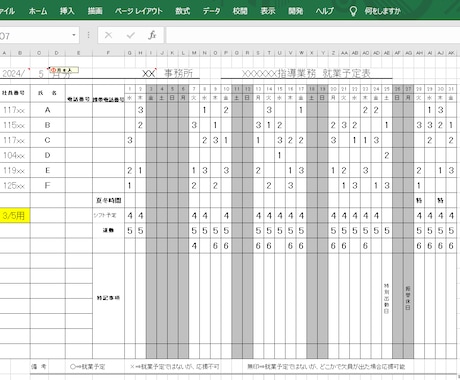Viewport: 460px width, 380px height.
Task: Select the name cell A
Action: (x=48, y=110)
